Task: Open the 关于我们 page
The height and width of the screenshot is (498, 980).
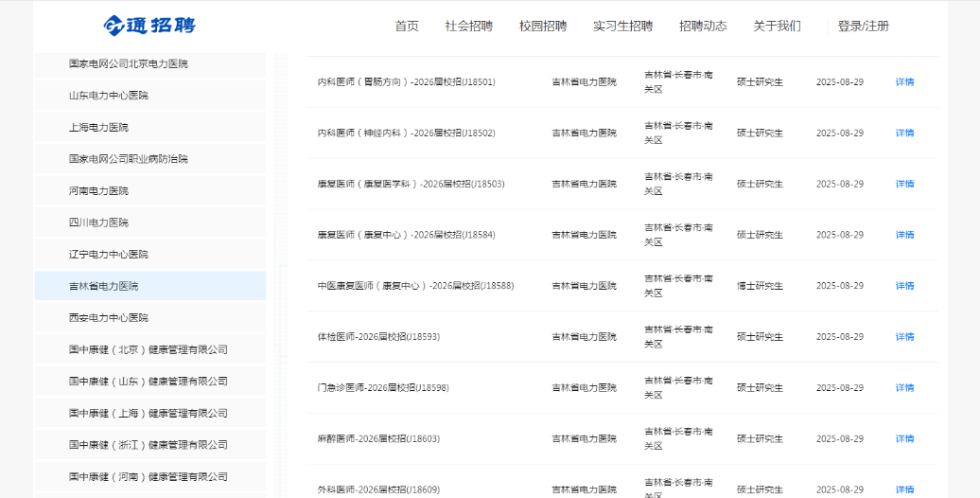Action: [x=777, y=27]
